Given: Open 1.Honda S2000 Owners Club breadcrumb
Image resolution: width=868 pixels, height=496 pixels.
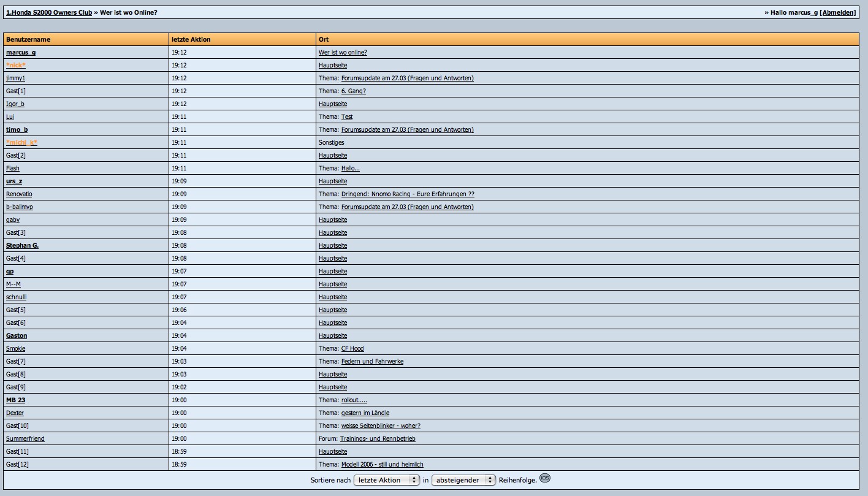Looking at the screenshot, I should coord(49,12).
